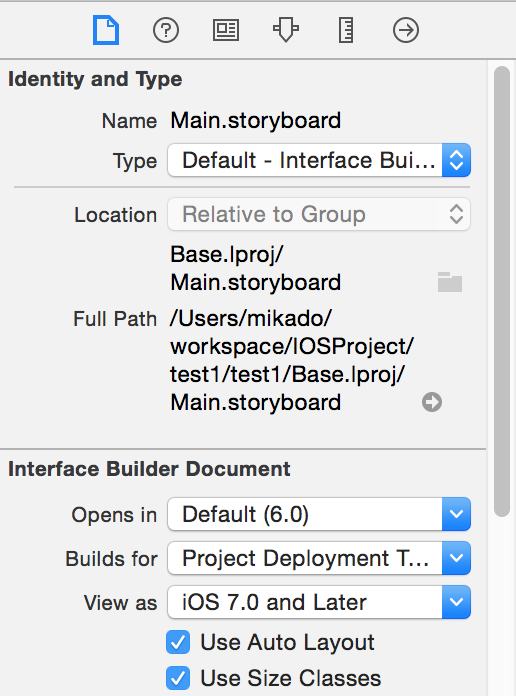The image size is (516, 696).
Task: Open the Opens in Default (6.0) dropdown
Action: coord(319,514)
